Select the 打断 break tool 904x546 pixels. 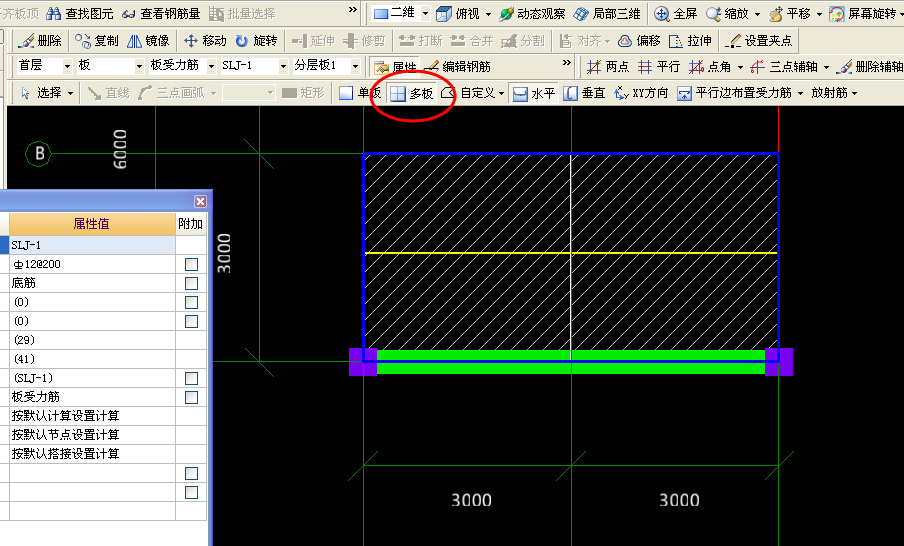click(421, 41)
